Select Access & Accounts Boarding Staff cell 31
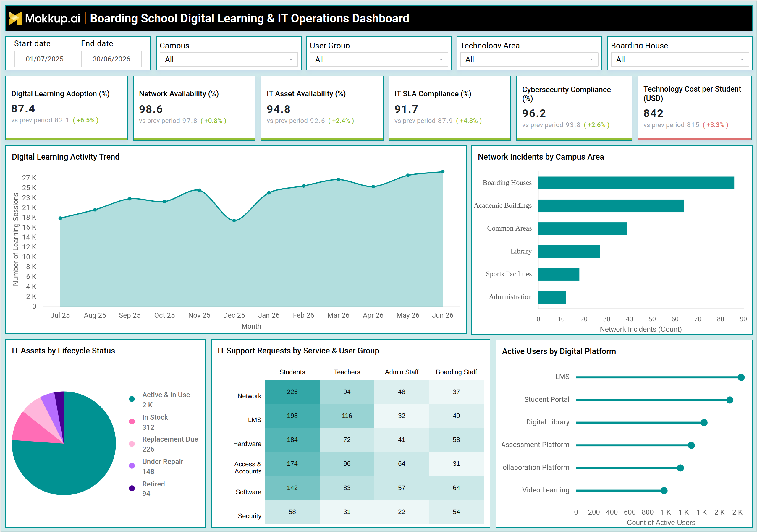 pyautogui.click(x=456, y=464)
